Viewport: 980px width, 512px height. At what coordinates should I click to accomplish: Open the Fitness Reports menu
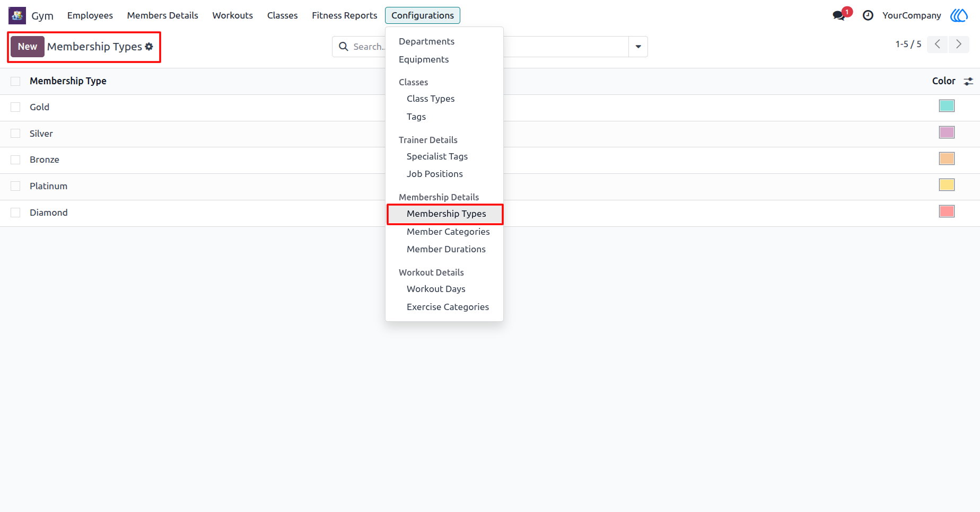pyautogui.click(x=345, y=15)
